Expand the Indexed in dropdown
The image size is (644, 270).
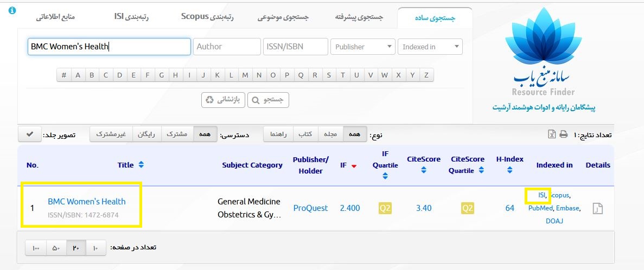[430, 47]
